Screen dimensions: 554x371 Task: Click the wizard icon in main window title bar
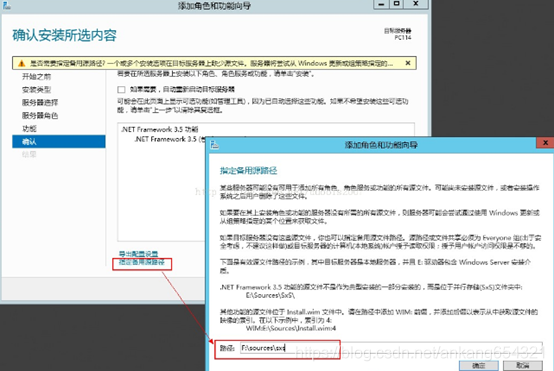point(6,5)
